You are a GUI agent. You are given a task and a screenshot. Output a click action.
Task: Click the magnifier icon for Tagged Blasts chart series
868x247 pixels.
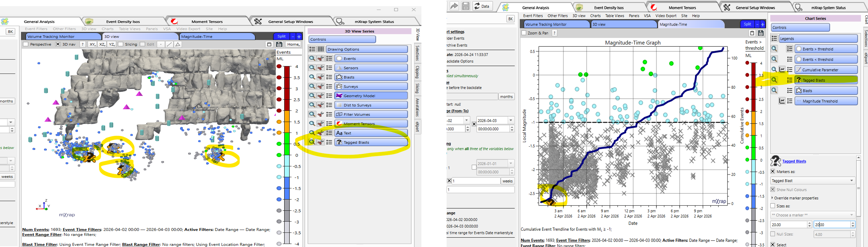point(774,80)
